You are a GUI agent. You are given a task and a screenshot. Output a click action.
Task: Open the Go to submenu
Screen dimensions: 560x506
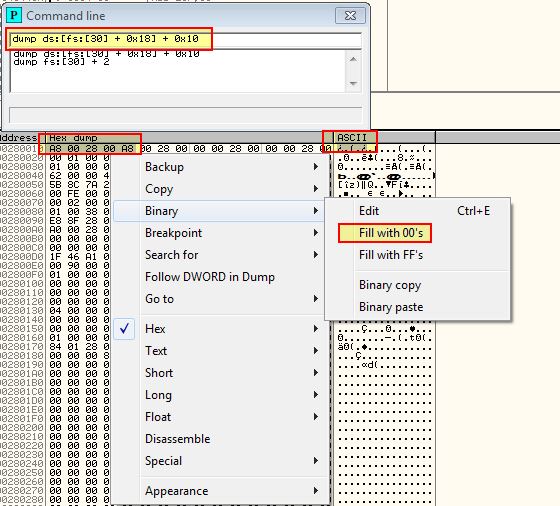tap(221, 299)
